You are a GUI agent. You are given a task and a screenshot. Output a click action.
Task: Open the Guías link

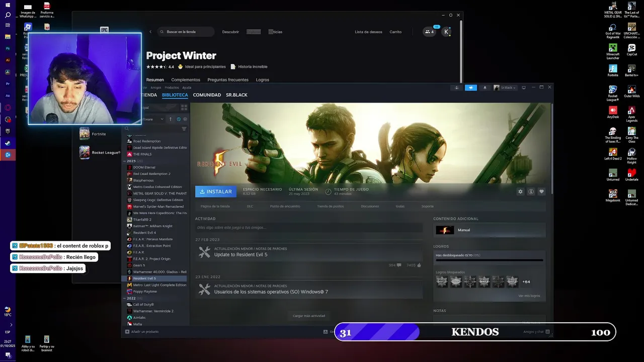[400, 206]
